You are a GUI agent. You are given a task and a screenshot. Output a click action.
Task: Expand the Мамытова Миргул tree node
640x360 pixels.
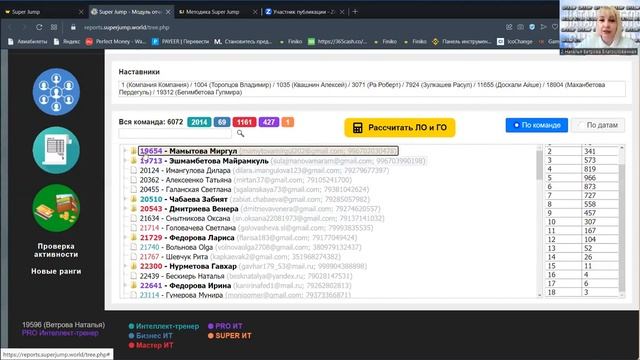(x=125, y=151)
